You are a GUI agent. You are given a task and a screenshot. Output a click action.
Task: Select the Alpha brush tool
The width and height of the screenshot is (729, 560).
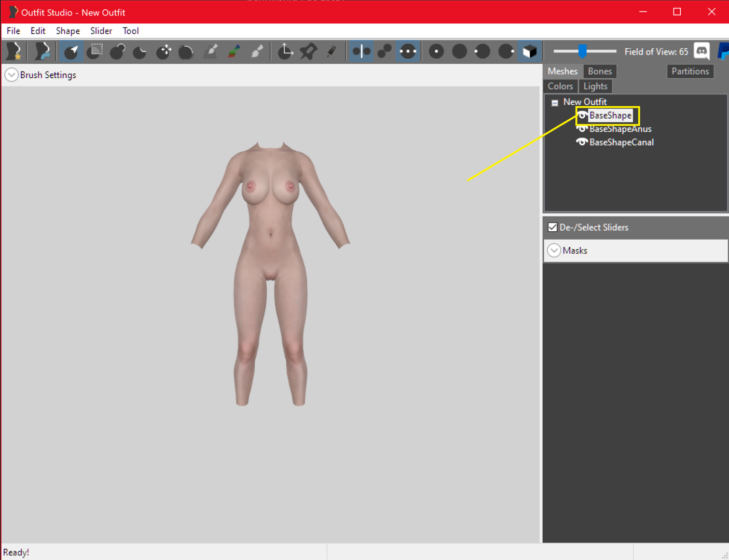(257, 51)
